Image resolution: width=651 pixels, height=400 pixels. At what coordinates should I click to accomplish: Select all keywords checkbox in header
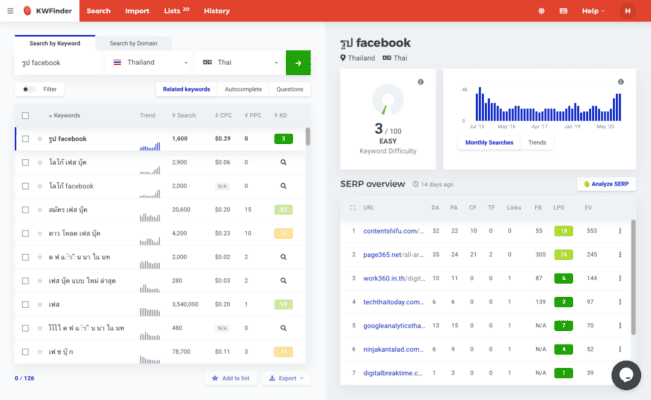25,115
